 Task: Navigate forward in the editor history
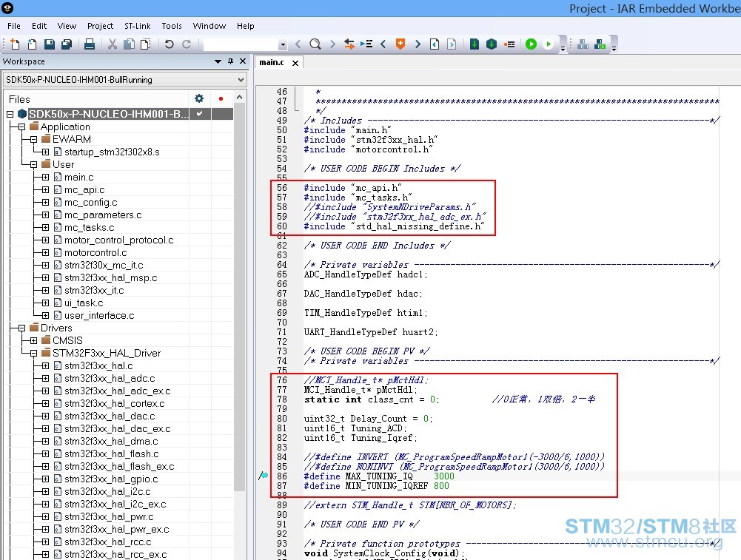[x=452, y=44]
